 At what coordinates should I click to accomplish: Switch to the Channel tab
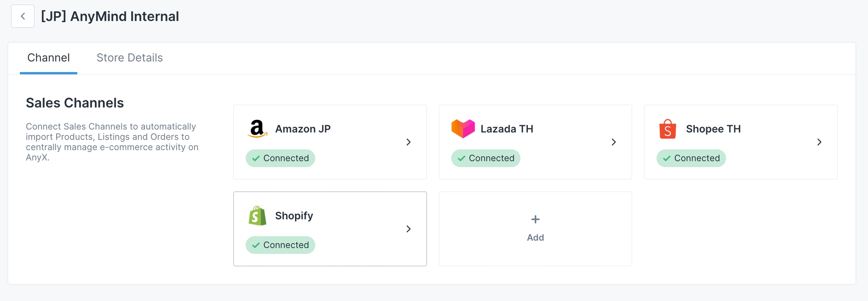(x=49, y=58)
